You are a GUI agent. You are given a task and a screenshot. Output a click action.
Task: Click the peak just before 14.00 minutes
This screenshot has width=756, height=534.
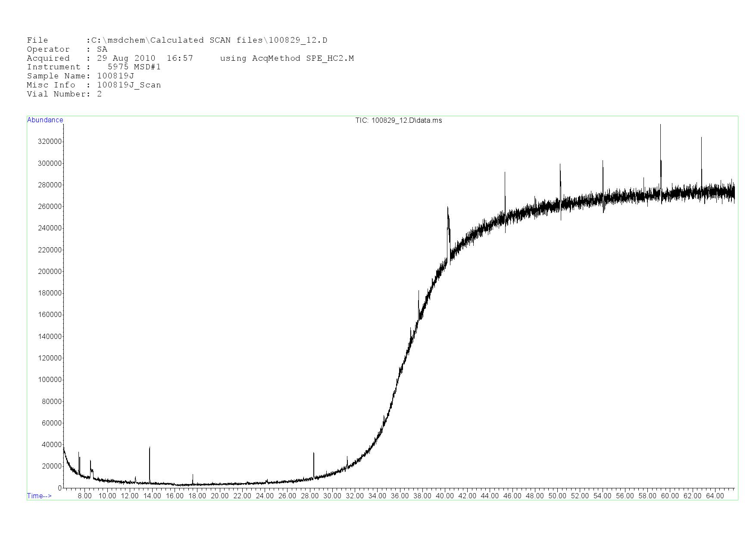coord(150,449)
